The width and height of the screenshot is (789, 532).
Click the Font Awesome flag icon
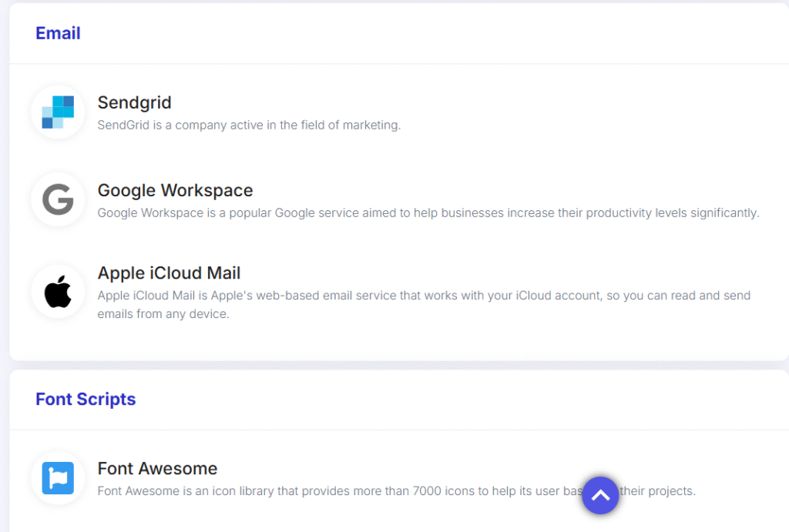click(x=58, y=478)
